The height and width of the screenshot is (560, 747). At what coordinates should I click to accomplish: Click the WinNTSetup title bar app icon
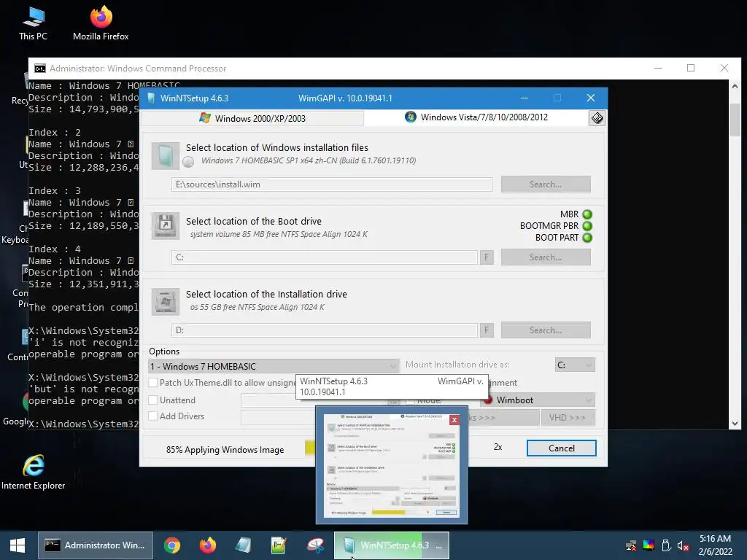coord(151,98)
